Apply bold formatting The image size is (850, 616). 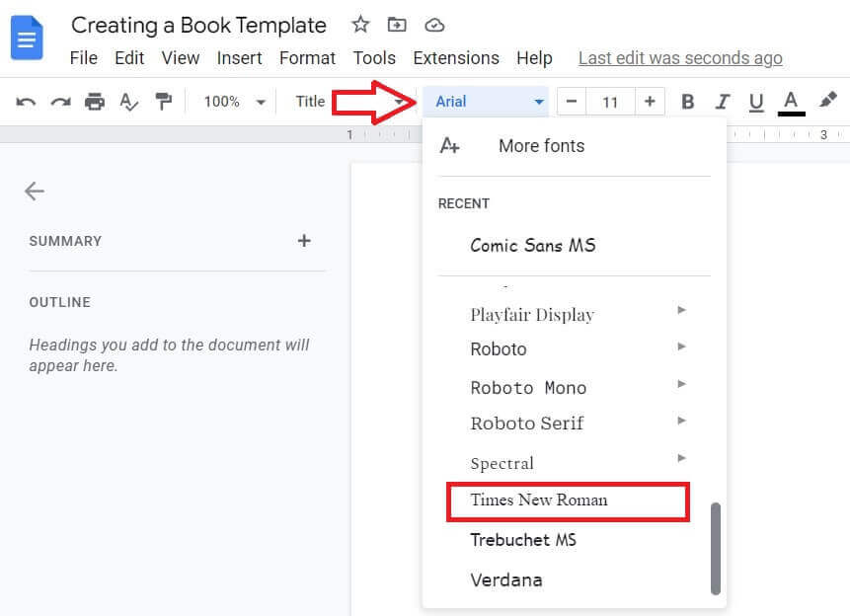point(687,101)
